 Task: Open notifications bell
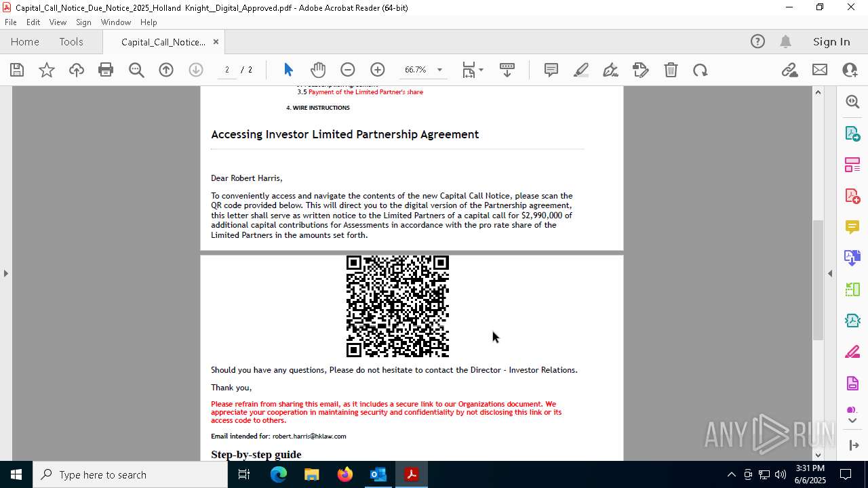point(786,41)
